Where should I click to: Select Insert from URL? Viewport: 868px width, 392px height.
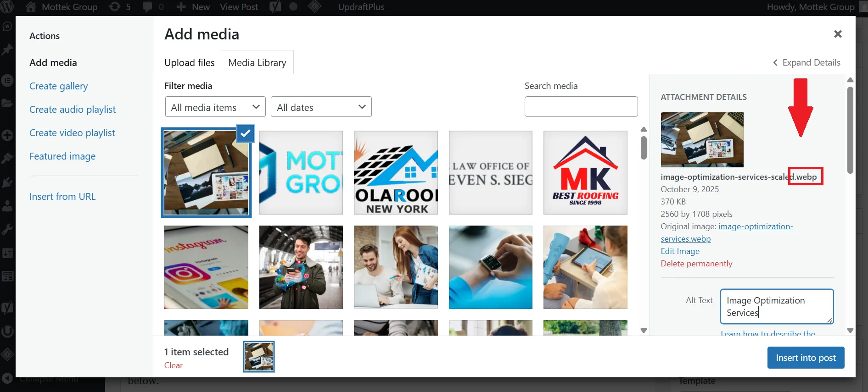pyautogui.click(x=62, y=197)
